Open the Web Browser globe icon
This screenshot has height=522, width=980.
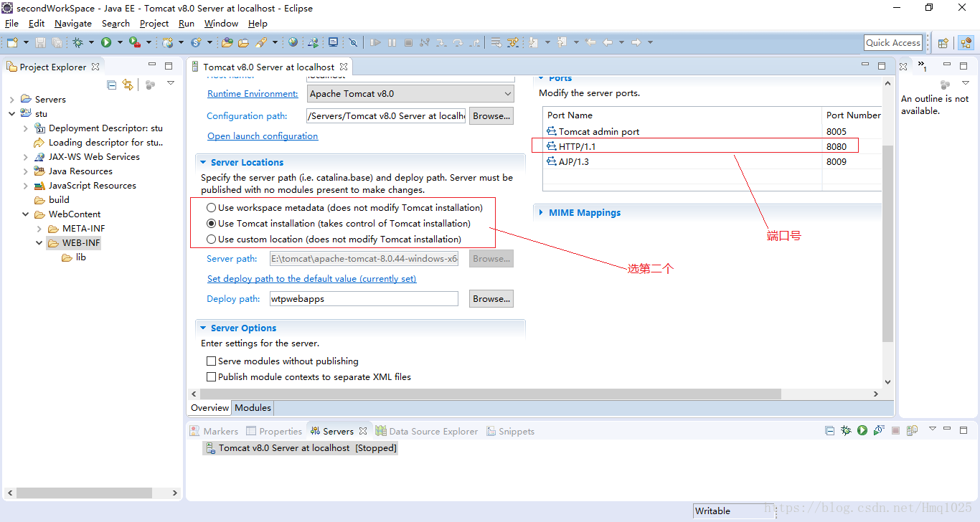293,43
